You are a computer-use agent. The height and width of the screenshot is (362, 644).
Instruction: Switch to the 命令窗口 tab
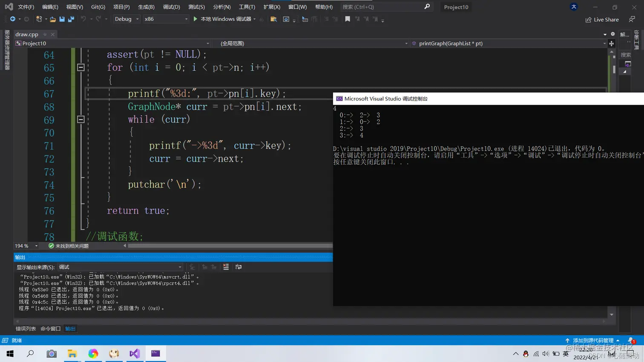(x=50, y=329)
